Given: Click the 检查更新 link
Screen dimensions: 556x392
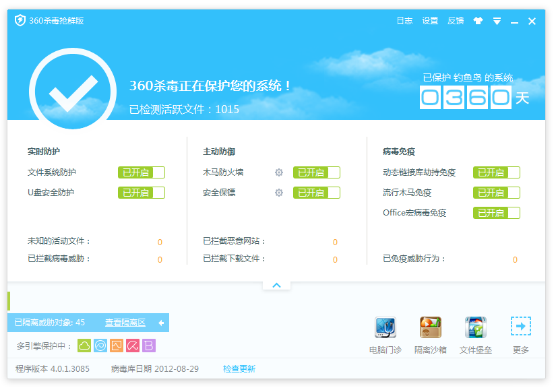Looking at the screenshot, I should [x=239, y=369].
